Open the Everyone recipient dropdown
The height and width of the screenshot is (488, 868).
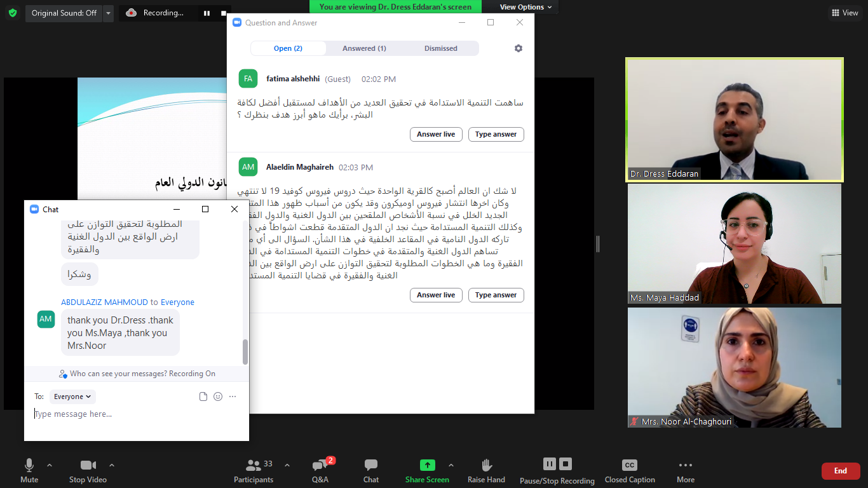[72, 396]
